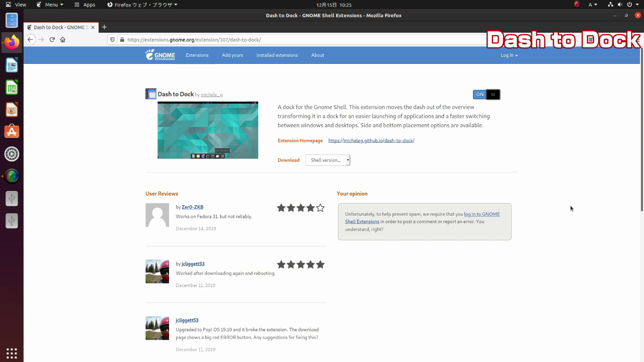Switch to the Installed extensions page
The width and height of the screenshot is (644, 362).
[277, 55]
